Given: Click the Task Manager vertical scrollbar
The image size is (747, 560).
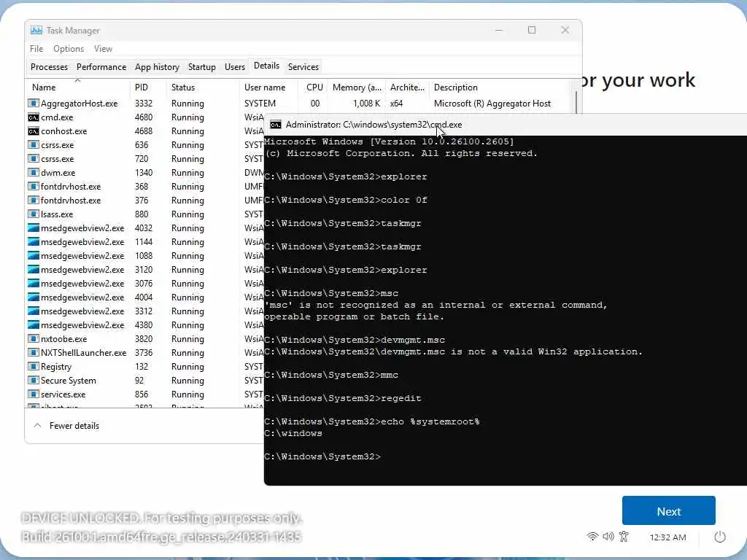Looking at the screenshot, I should click(x=576, y=102).
